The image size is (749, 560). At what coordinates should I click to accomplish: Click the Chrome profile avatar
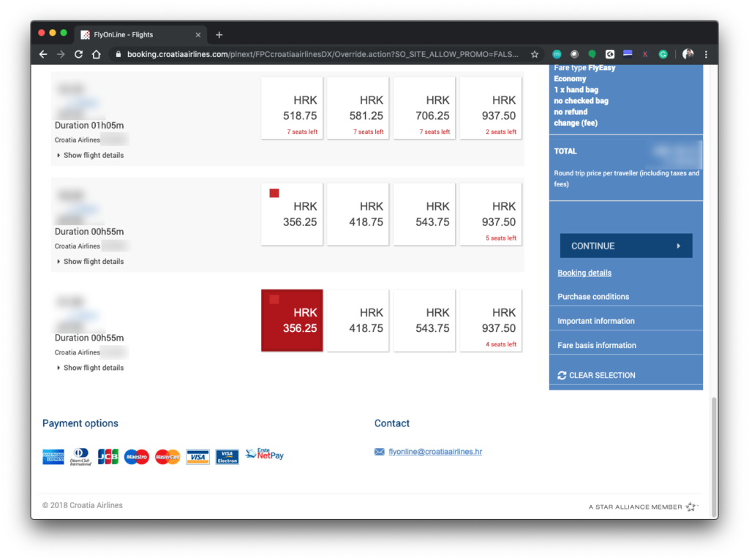688,54
